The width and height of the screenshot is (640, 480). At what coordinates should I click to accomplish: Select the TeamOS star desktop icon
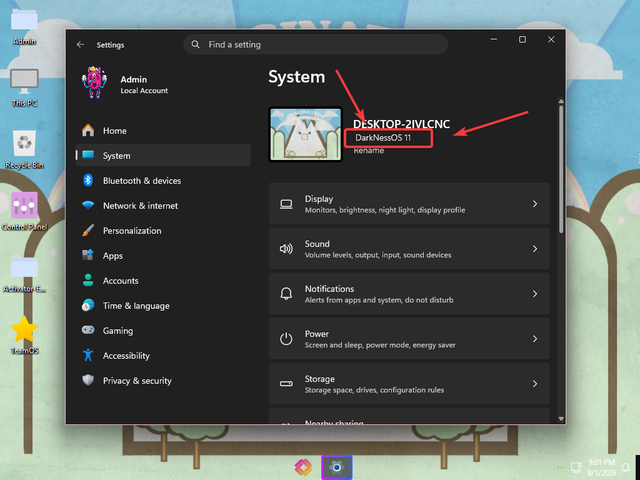point(24,336)
